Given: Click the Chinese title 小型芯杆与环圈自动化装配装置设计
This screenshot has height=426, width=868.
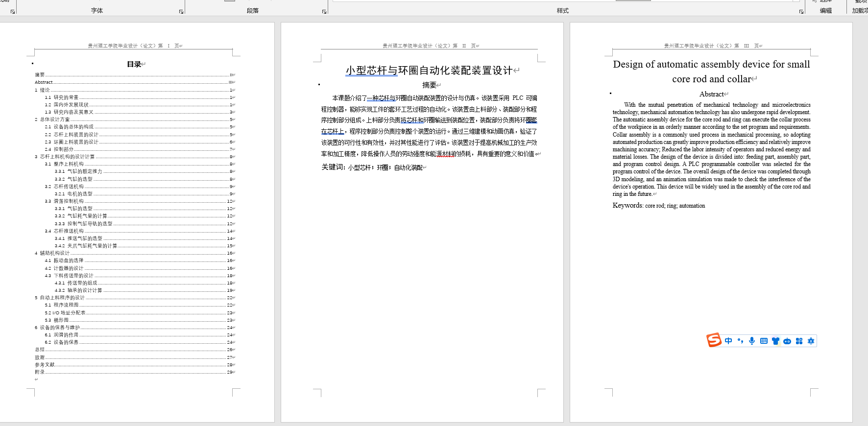Looking at the screenshot, I should [429, 71].
